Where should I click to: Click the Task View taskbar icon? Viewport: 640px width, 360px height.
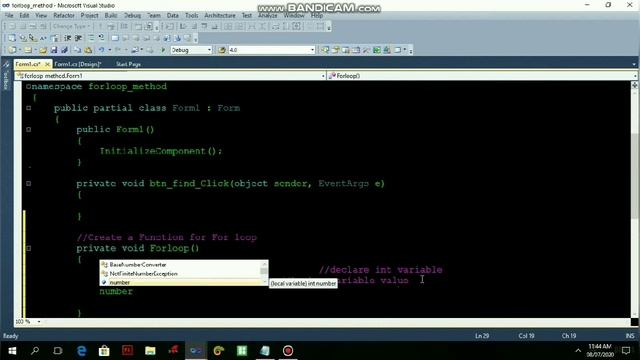[x=58, y=351]
